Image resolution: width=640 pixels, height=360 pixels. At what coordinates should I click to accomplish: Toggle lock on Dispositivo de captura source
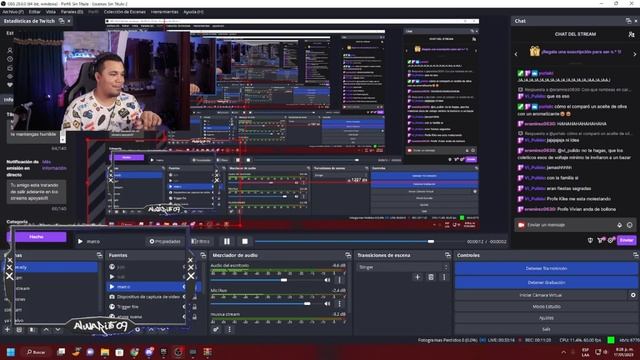coord(195,297)
